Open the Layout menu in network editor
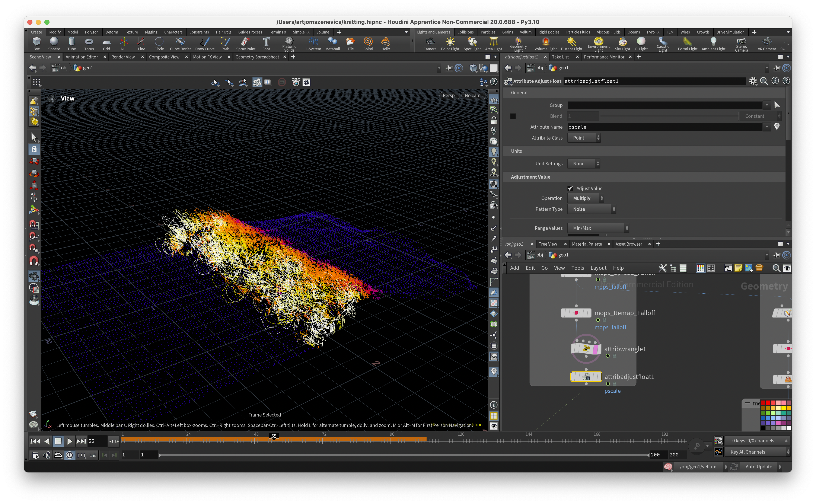 pyautogui.click(x=598, y=268)
